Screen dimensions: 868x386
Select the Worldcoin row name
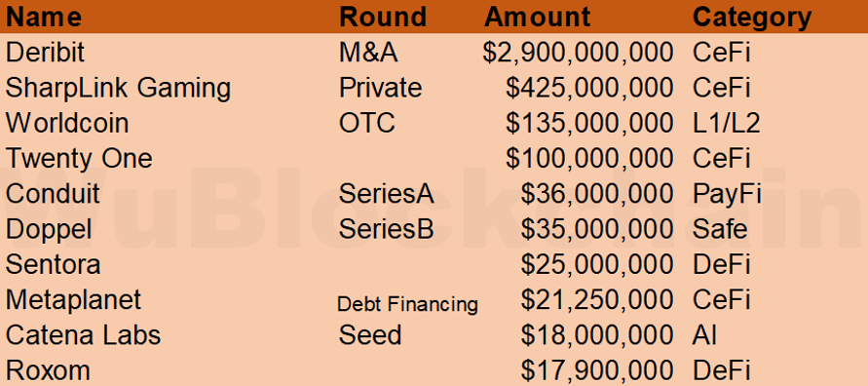pyautogui.click(x=67, y=123)
